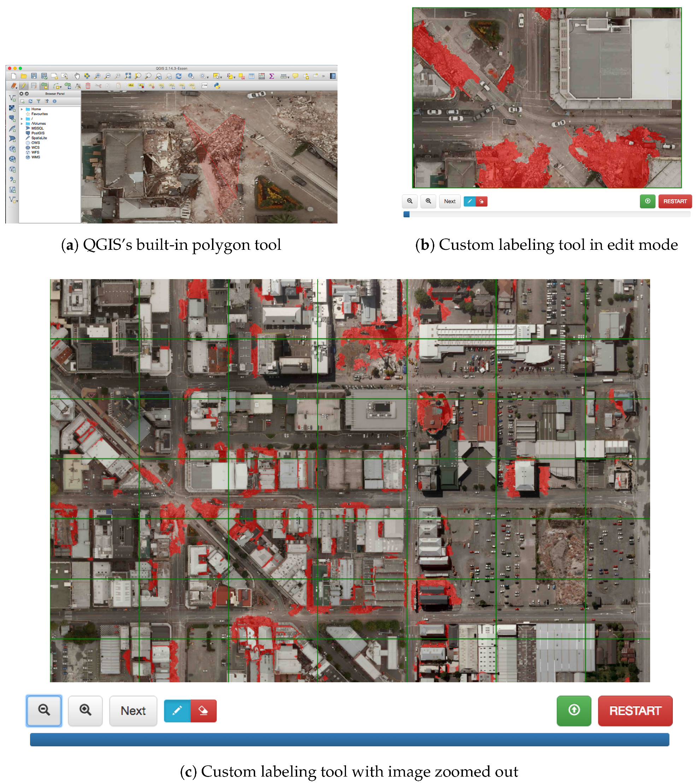Toggle QGIS Add Feature polygon tool
Viewport: 700px width, 784px height.
[44, 86]
